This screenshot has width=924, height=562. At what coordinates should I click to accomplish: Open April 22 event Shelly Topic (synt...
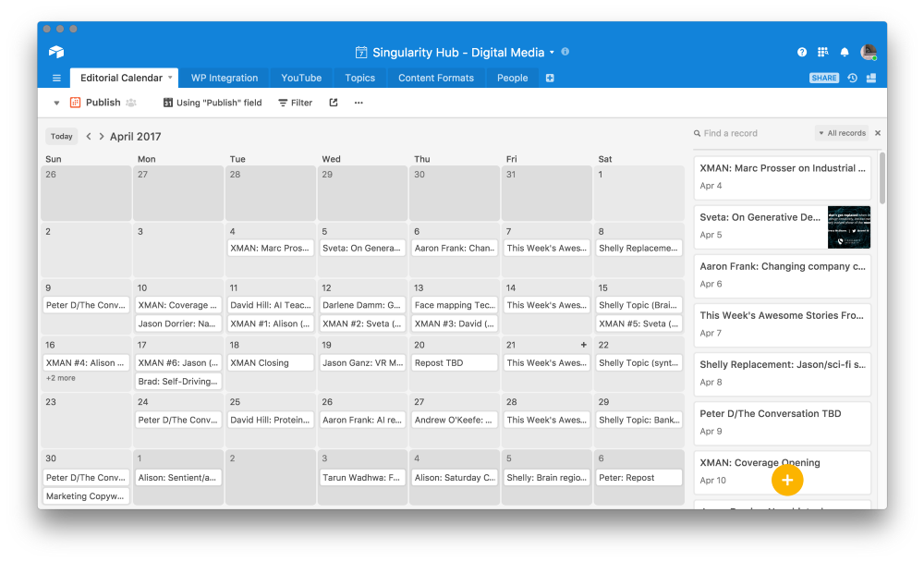click(x=638, y=363)
